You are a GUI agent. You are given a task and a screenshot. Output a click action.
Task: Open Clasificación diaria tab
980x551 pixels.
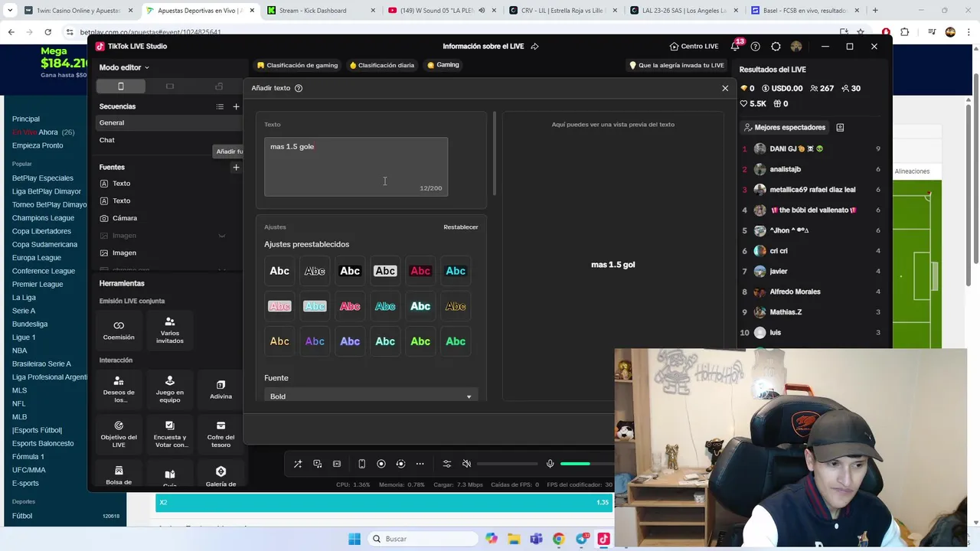(381, 65)
